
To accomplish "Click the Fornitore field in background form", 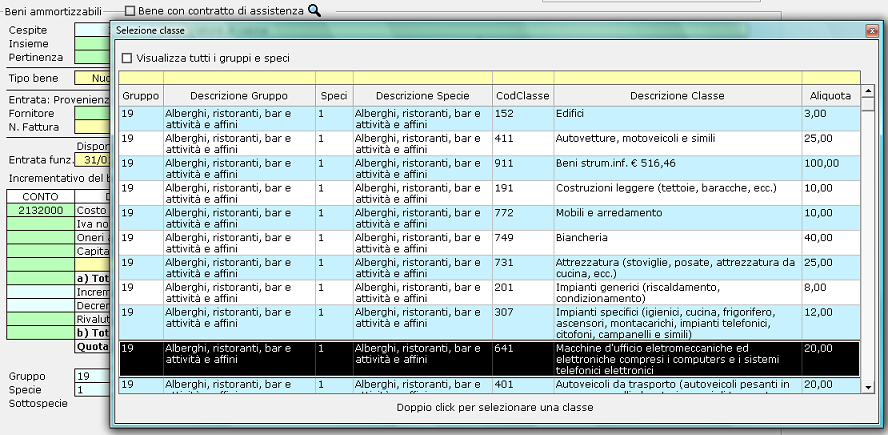I will 92,113.
